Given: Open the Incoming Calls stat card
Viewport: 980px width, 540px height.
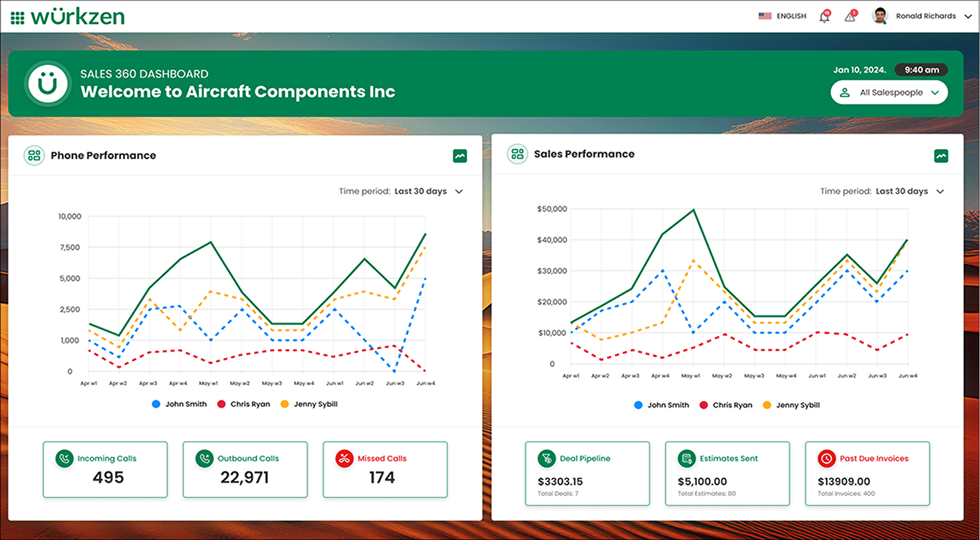Looking at the screenshot, I should click(104, 470).
